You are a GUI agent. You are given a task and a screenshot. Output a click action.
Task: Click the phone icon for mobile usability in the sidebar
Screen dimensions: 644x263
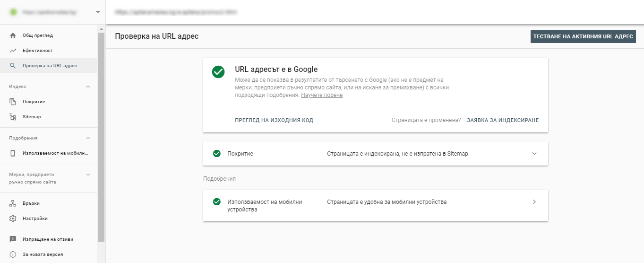point(13,153)
